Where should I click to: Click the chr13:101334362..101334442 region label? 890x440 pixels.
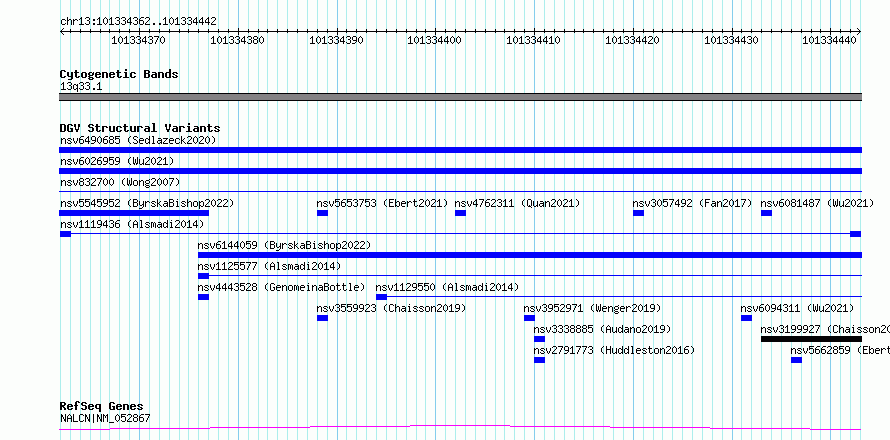click(x=138, y=22)
